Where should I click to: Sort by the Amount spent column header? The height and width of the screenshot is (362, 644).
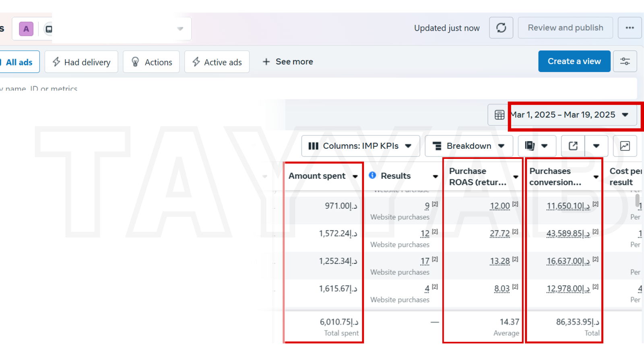[317, 176]
